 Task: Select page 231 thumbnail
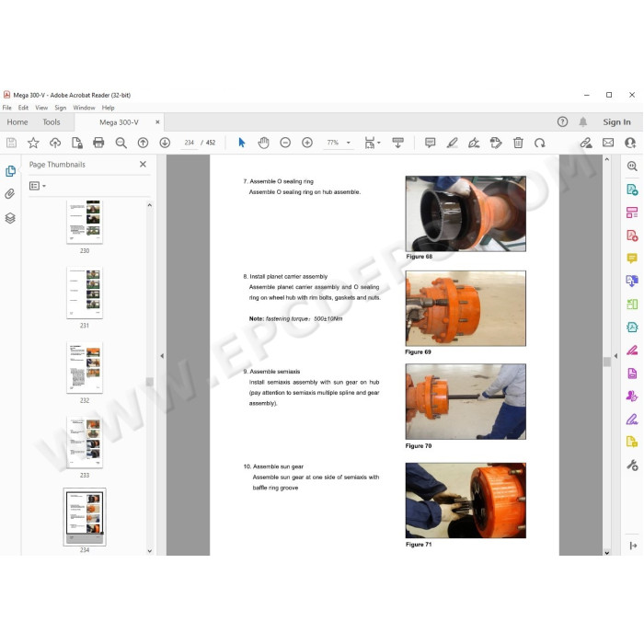tap(85, 293)
